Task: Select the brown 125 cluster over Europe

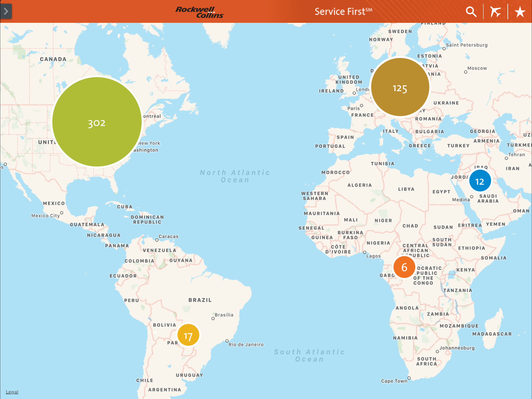Action: pos(400,87)
